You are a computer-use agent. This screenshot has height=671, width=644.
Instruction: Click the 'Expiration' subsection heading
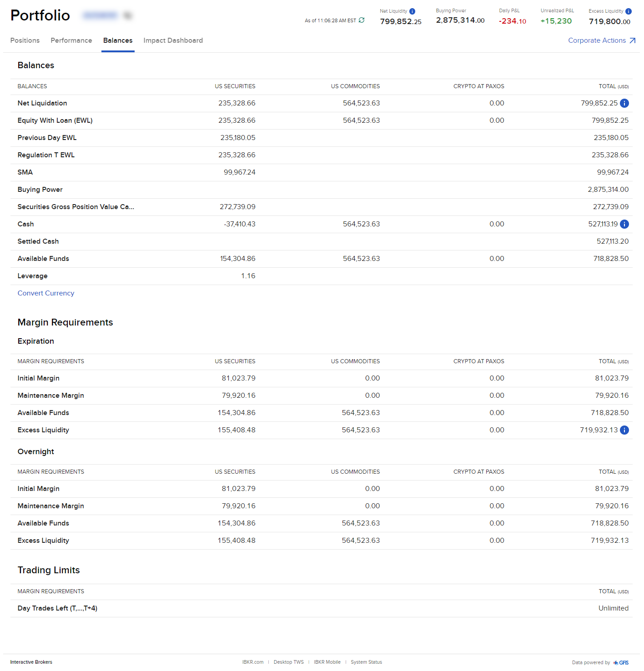pyautogui.click(x=36, y=341)
